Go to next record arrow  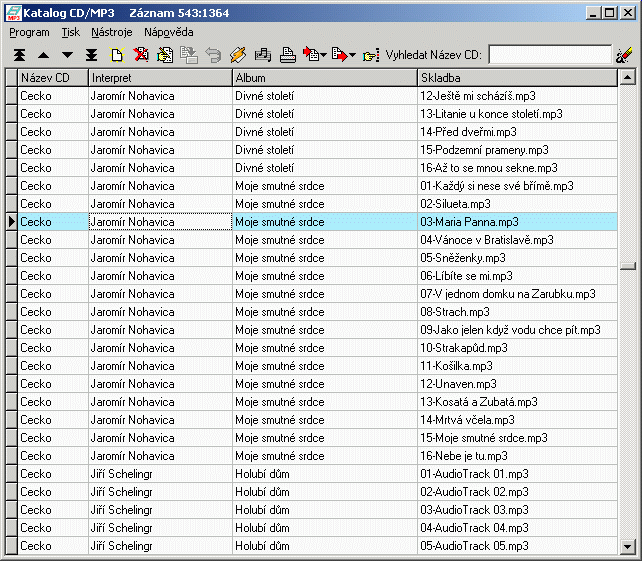pyautogui.click(x=67, y=55)
